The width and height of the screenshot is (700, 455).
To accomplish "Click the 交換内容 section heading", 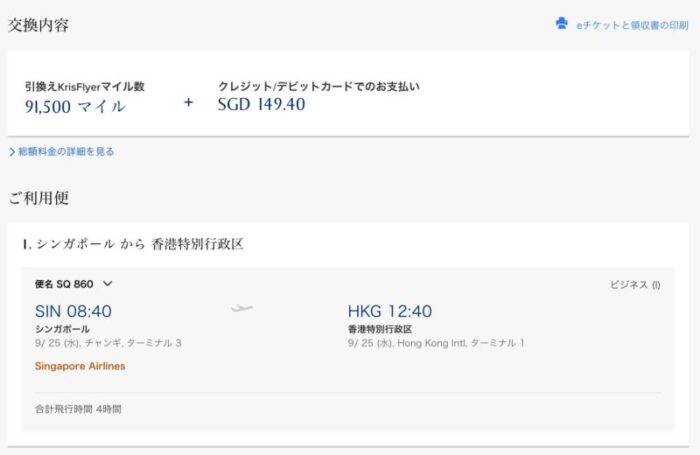I will (39, 23).
